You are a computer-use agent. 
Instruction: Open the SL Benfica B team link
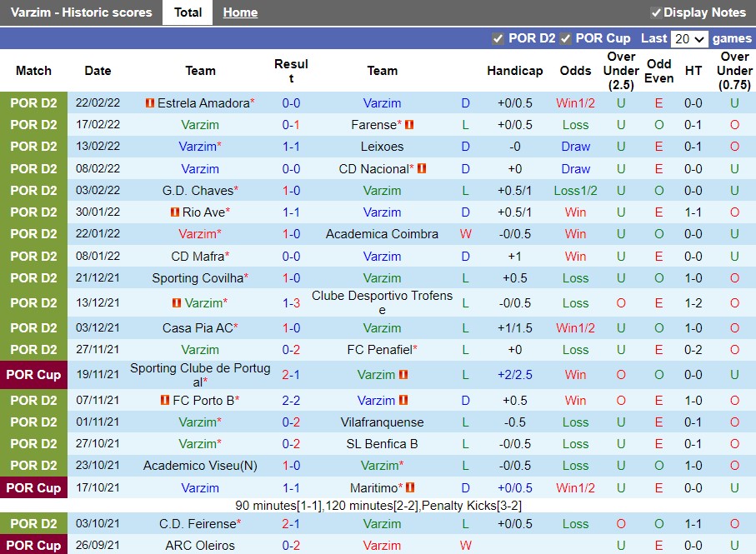pos(382,444)
